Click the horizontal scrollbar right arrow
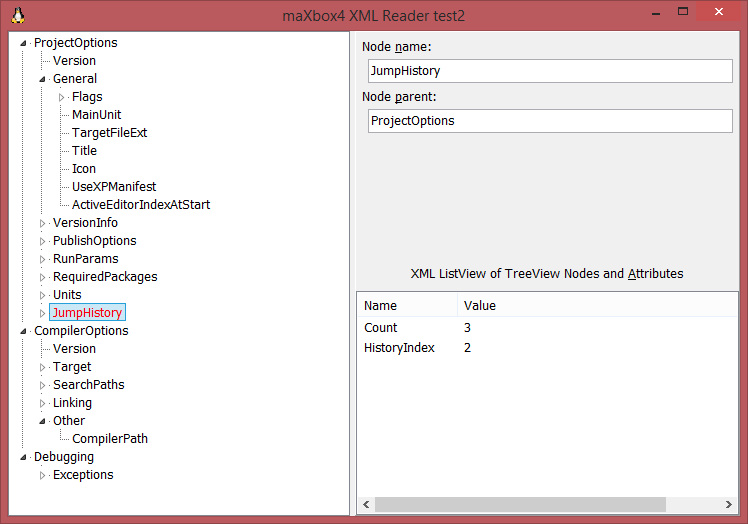Image resolution: width=748 pixels, height=524 pixels. click(x=730, y=504)
